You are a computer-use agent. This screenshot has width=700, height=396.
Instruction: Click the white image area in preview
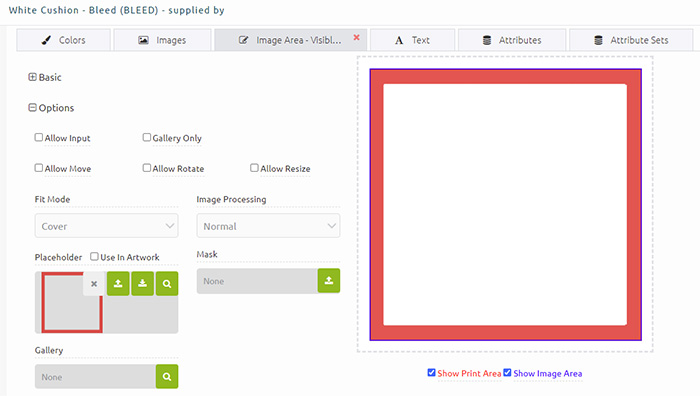(505, 204)
